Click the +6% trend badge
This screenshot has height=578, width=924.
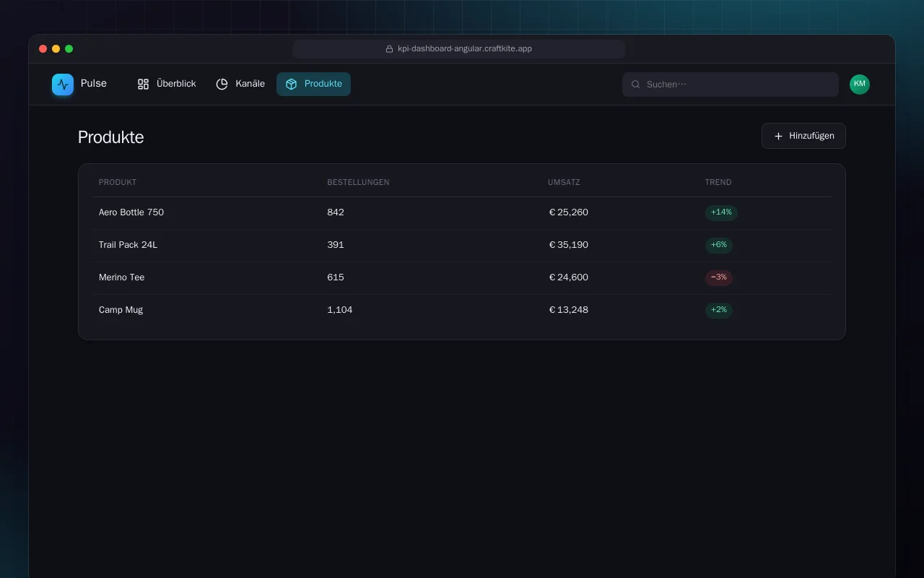tap(719, 245)
